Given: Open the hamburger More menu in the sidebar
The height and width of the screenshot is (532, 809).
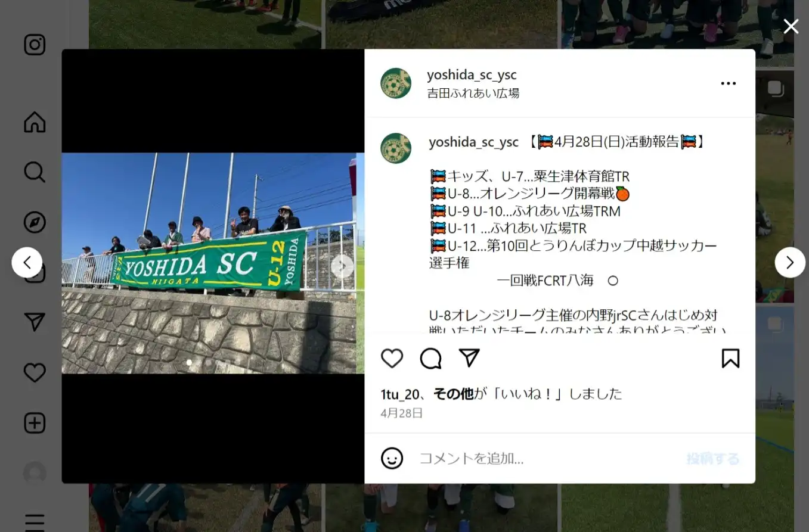Looking at the screenshot, I should point(35,522).
